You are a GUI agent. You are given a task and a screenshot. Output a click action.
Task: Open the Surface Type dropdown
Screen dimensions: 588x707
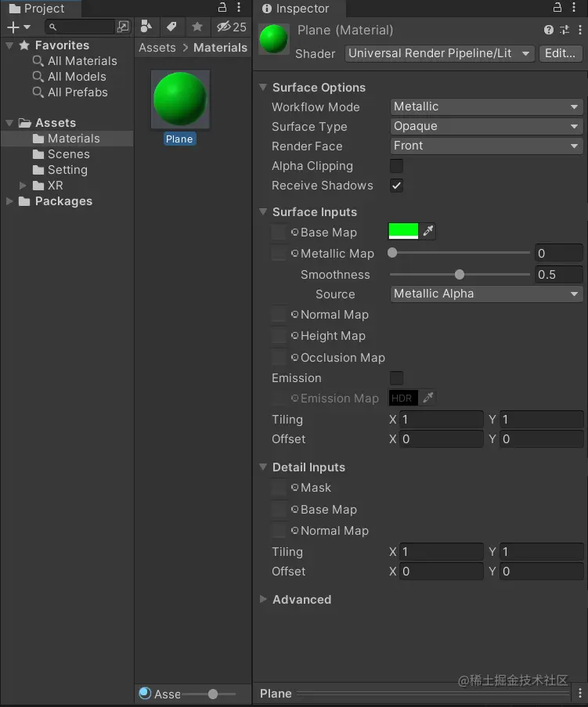pos(486,126)
